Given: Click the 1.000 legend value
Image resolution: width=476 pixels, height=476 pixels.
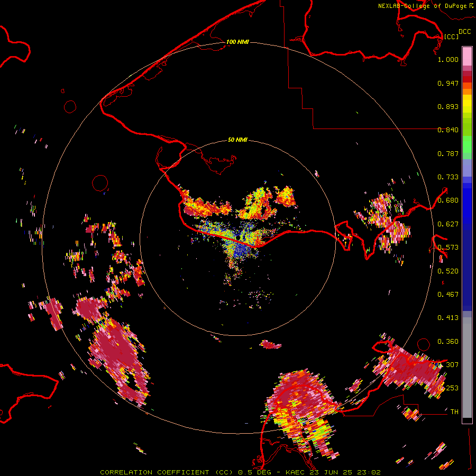Looking at the screenshot, I should pos(448,59).
